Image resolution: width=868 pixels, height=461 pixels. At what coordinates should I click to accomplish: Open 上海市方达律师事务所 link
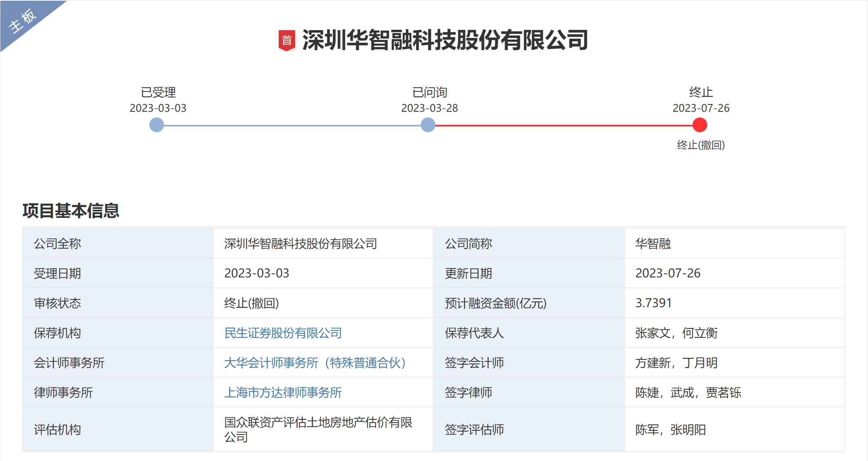click(x=283, y=392)
